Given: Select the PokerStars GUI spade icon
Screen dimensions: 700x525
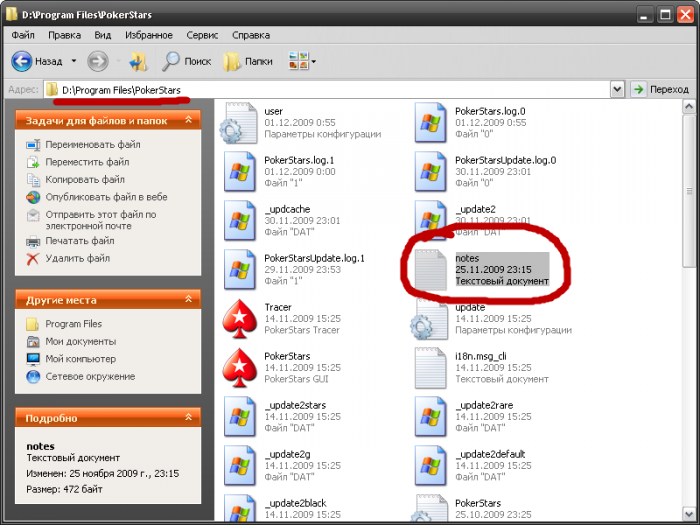Looking at the screenshot, I should pyautogui.click(x=240, y=368).
